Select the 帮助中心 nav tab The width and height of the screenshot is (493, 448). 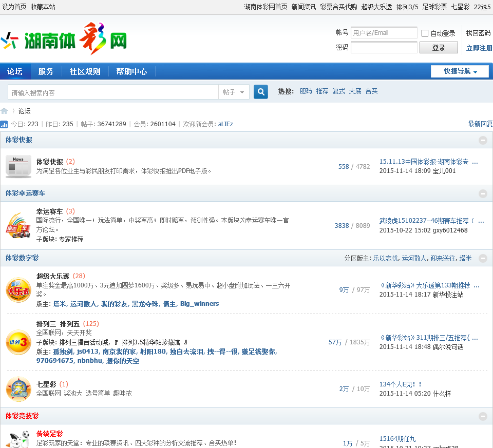[131, 71]
